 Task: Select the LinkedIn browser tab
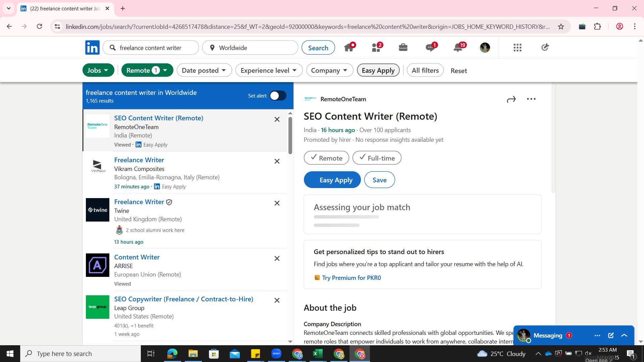click(x=65, y=8)
